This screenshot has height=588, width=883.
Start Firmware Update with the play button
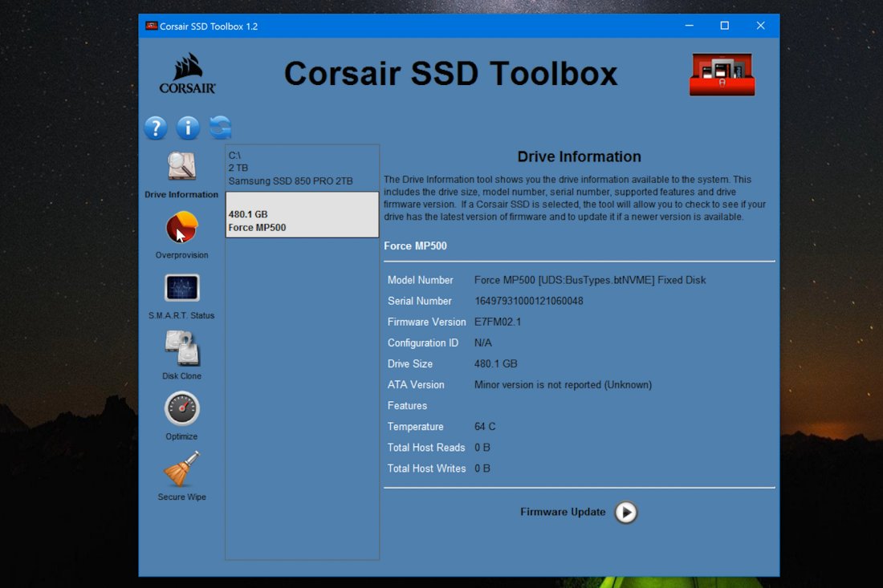626,513
